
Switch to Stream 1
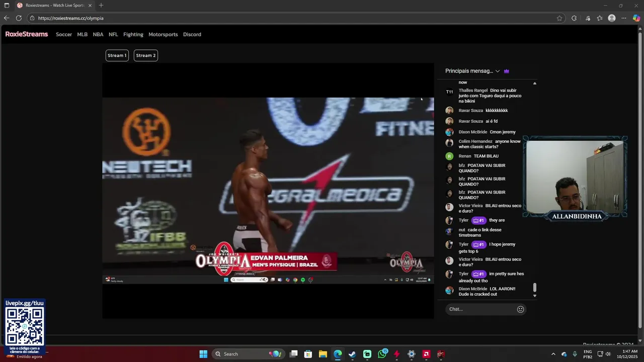(117, 55)
